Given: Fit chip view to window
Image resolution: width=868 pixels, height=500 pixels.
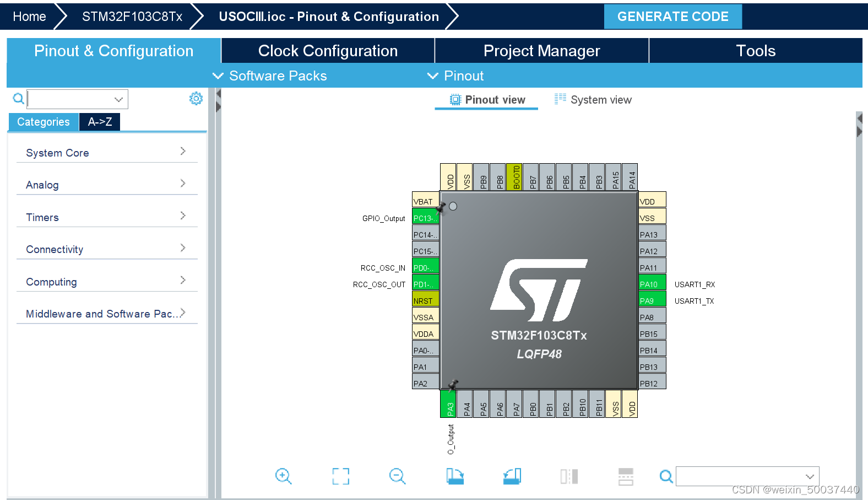Looking at the screenshot, I should coord(341,476).
